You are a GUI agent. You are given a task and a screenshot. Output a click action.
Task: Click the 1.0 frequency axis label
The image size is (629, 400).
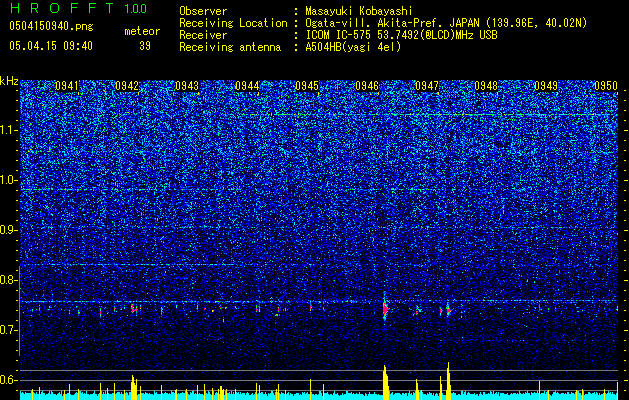[8, 180]
